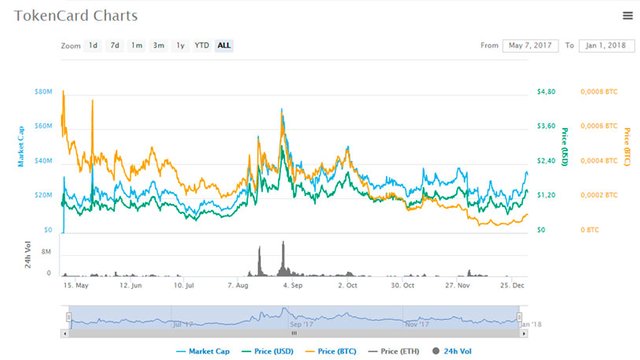Set zoom to 1y
The image size is (640, 360).
click(x=180, y=45)
